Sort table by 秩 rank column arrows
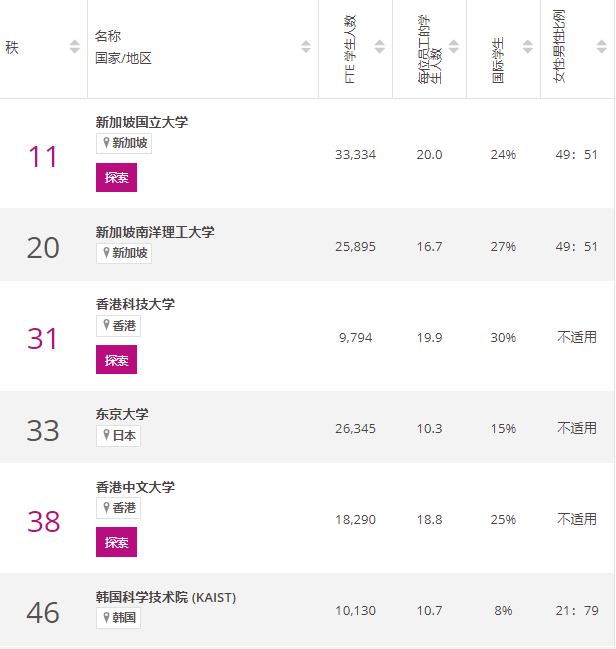Viewport: 616px width, 649px height. (x=75, y=47)
